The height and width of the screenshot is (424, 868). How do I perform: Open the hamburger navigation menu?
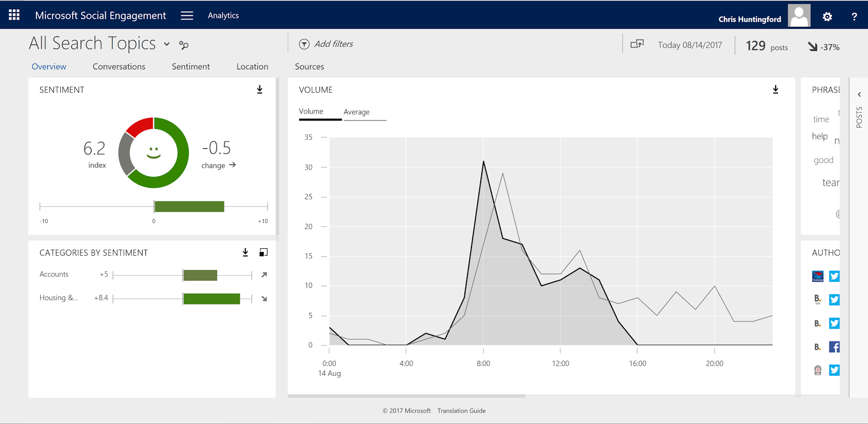[x=187, y=16]
